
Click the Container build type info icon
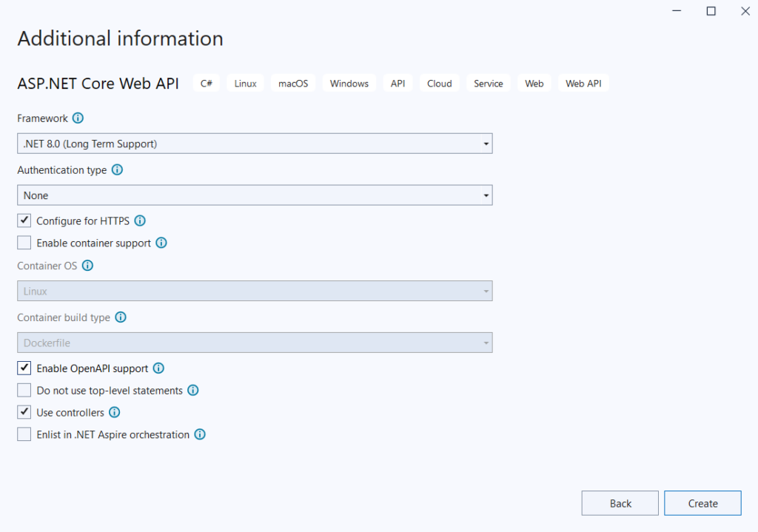click(121, 317)
